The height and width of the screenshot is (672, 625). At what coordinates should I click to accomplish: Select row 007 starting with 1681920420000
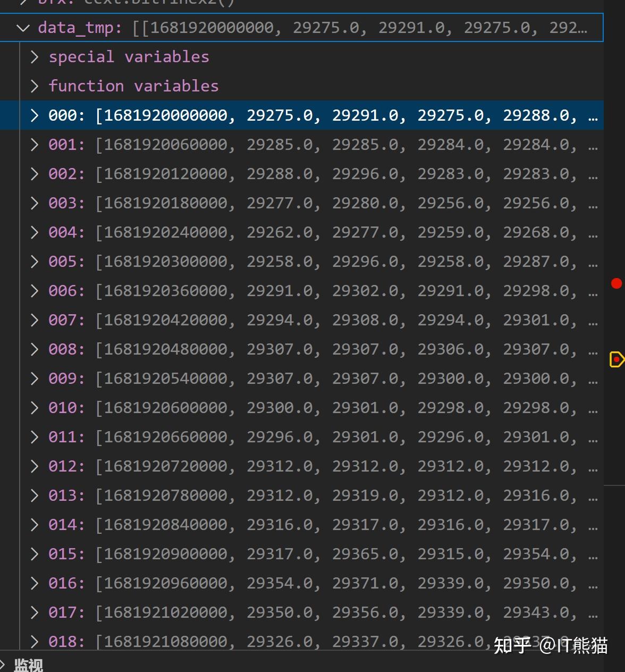(319, 320)
